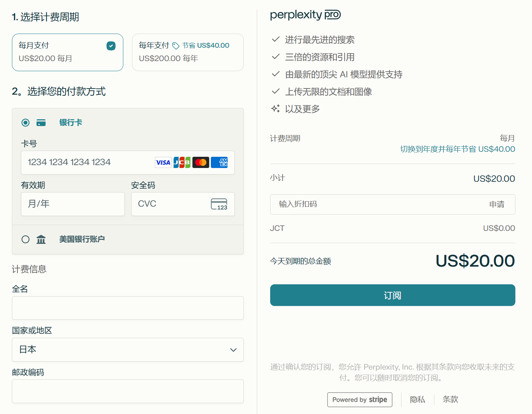Click the US$200.00 每年 price text
The height and width of the screenshot is (414, 532).
(169, 59)
